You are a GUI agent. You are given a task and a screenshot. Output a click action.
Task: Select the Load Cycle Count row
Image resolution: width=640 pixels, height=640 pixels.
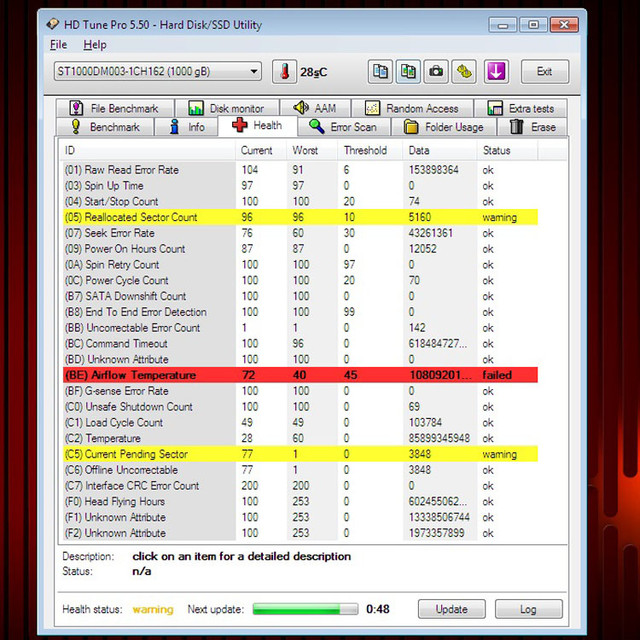point(300,423)
